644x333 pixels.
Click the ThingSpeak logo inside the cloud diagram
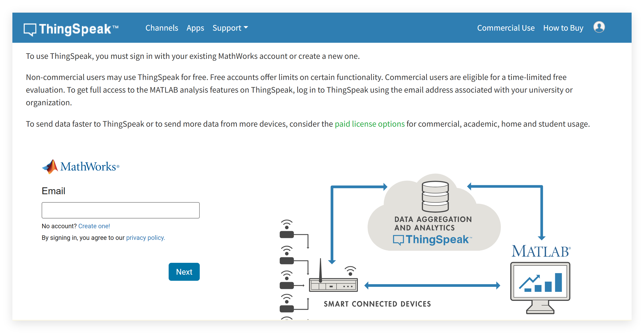pyautogui.click(x=432, y=240)
